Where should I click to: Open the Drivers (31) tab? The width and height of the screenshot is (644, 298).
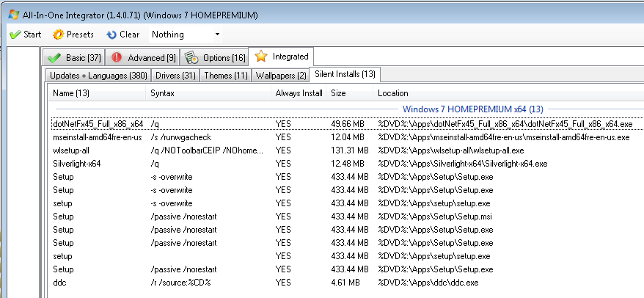(175, 75)
